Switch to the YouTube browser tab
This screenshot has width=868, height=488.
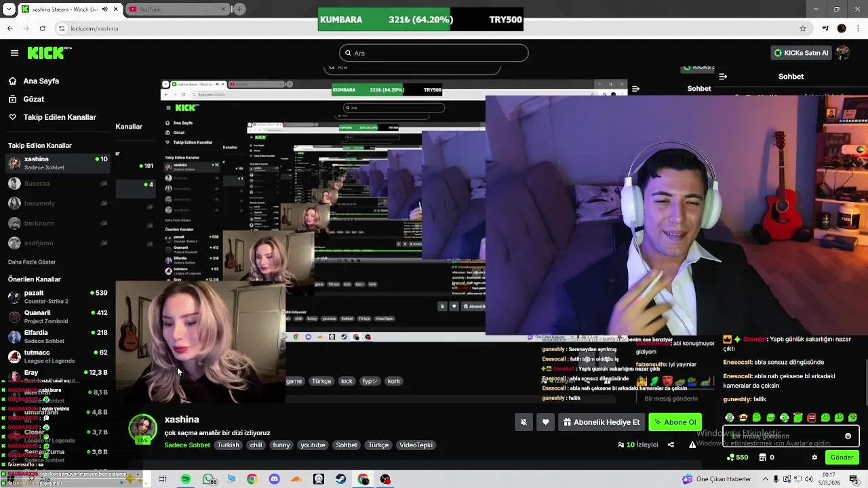(x=178, y=9)
